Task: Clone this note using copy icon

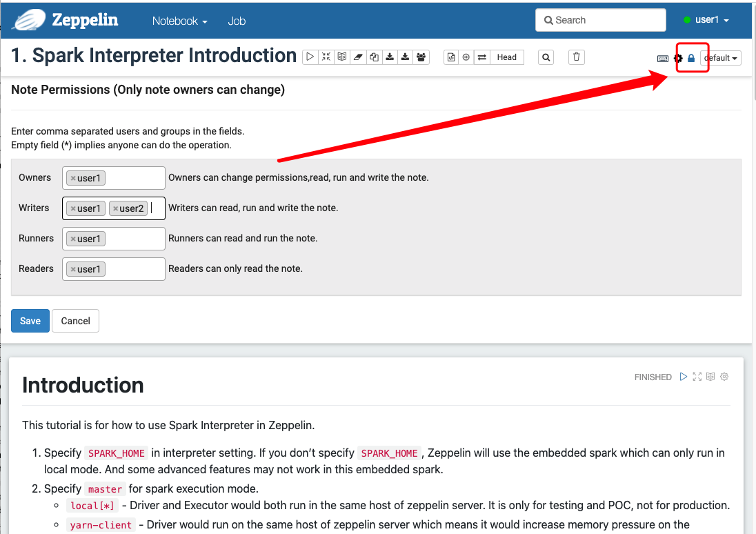Action: 374,57
